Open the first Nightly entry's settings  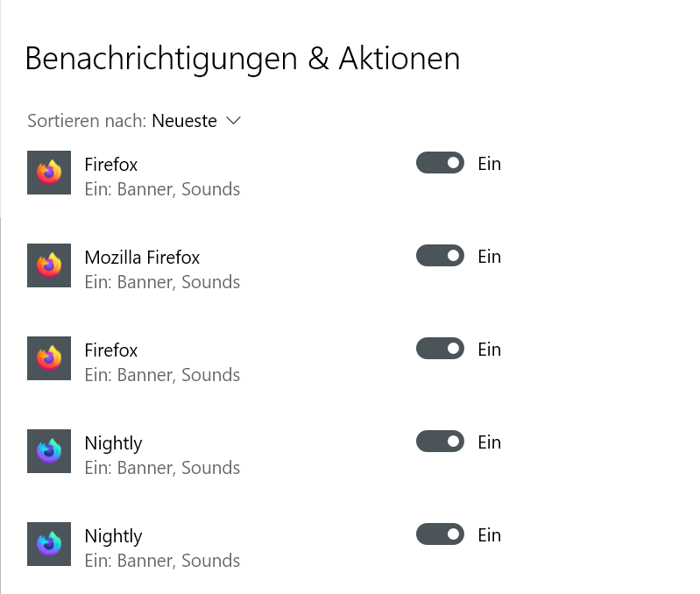click(113, 442)
